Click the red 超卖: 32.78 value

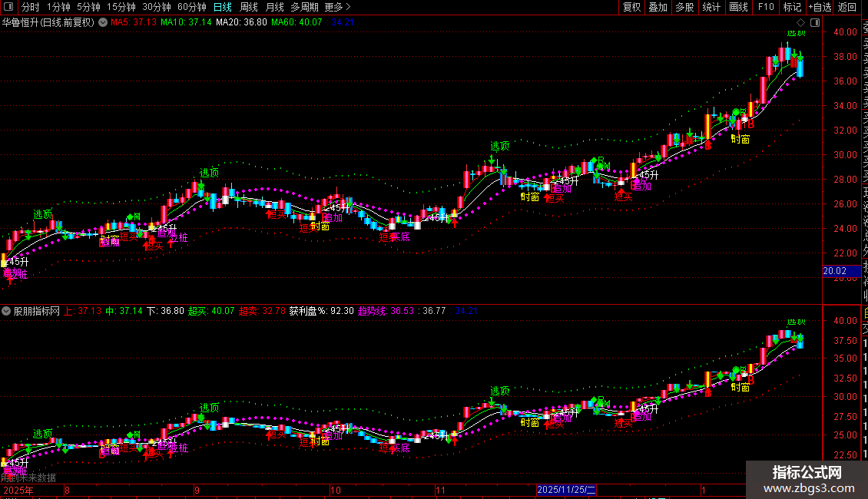click(263, 311)
